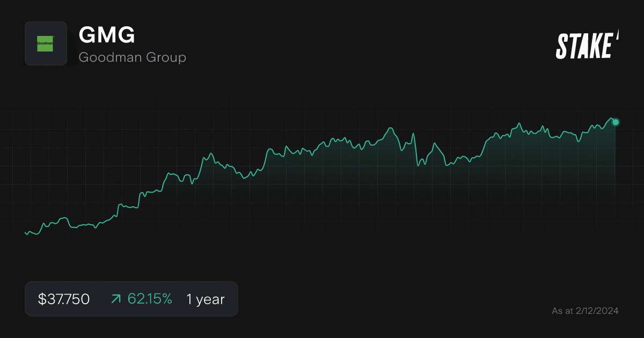Open the 1 year timeframe selector
The height and width of the screenshot is (338, 644).
204,299
